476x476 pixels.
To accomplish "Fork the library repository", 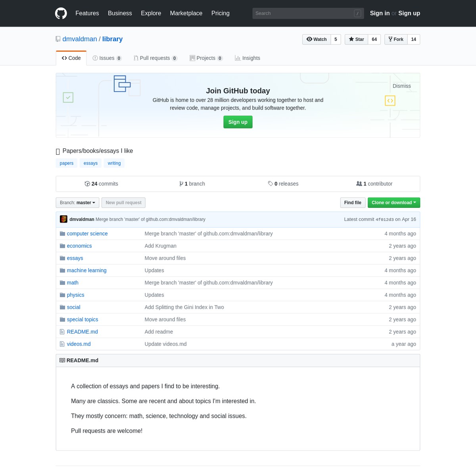I will (x=396, y=39).
